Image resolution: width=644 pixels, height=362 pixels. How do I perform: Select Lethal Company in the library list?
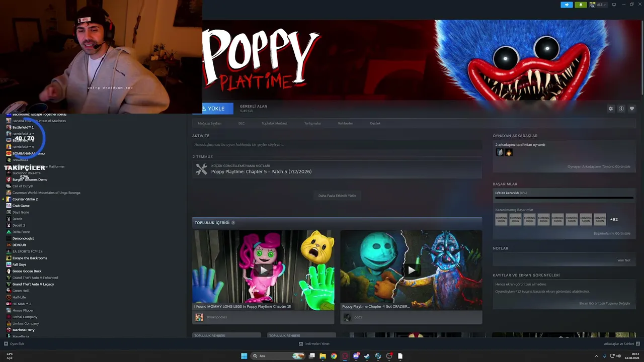(x=25, y=317)
